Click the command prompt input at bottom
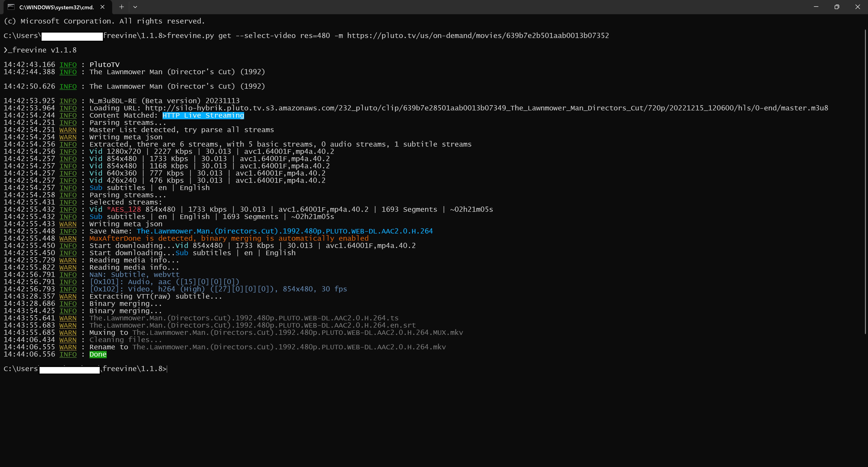Viewport: 868px width, 467px height. click(x=167, y=369)
